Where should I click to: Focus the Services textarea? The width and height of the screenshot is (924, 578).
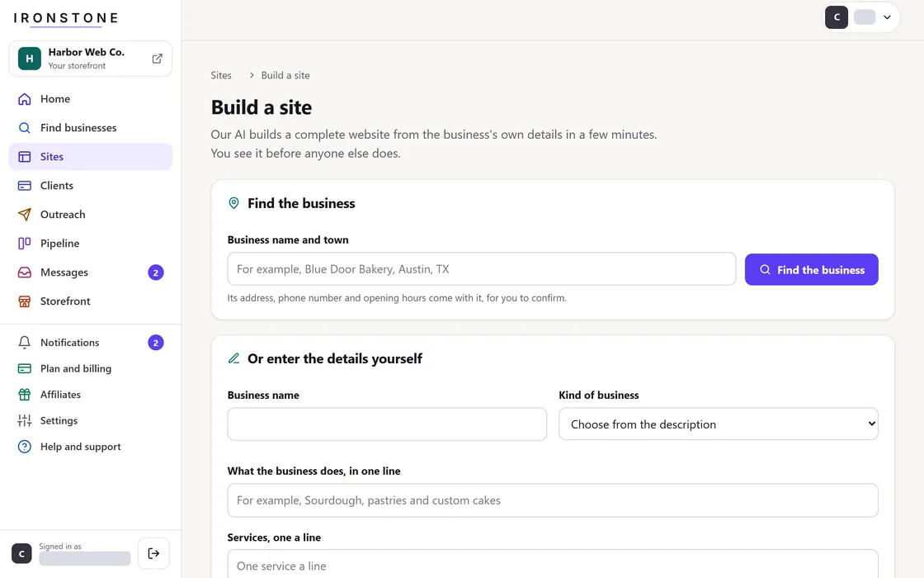click(x=553, y=564)
